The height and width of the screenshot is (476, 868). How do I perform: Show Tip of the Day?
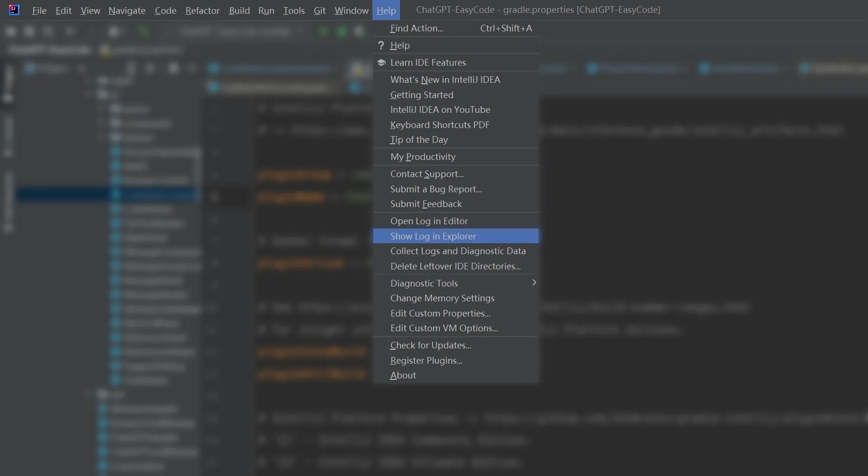coord(456,139)
